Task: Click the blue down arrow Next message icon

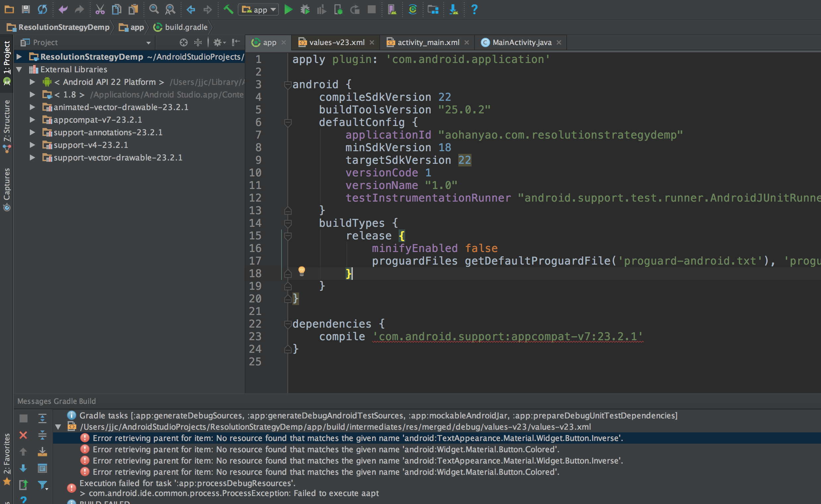Action: click(x=23, y=468)
